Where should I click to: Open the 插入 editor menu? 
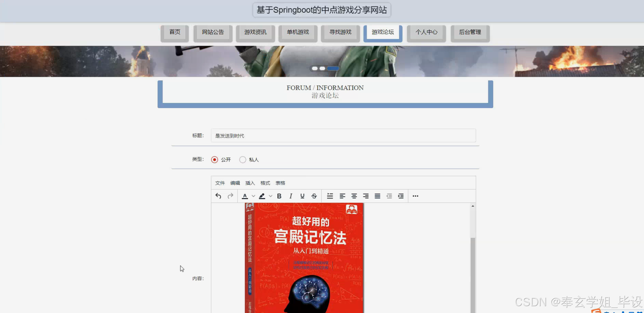(250, 183)
